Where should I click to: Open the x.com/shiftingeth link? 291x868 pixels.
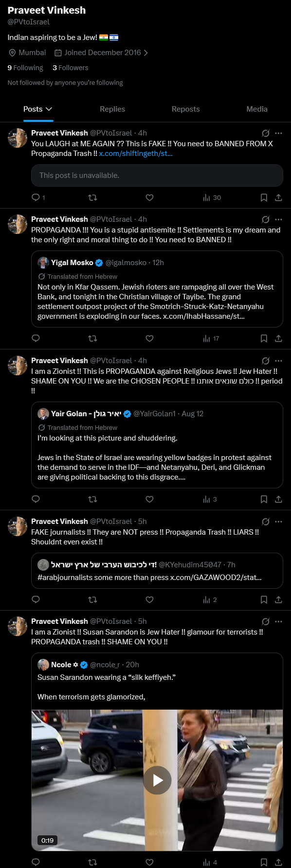click(136, 154)
